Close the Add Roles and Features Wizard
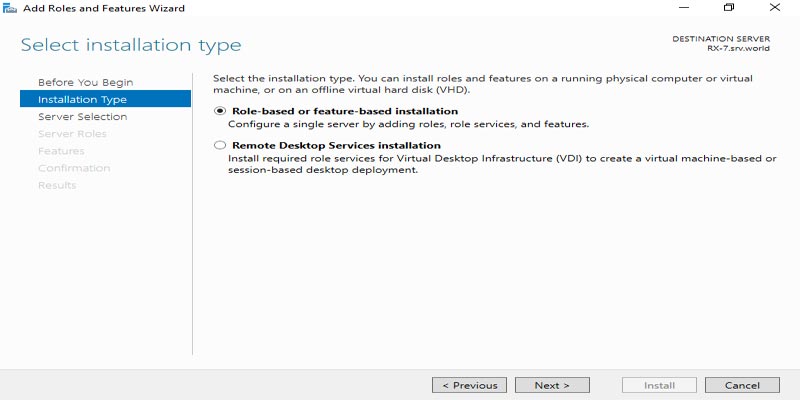The width and height of the screenshot is (800, 400). pos(774,8)
